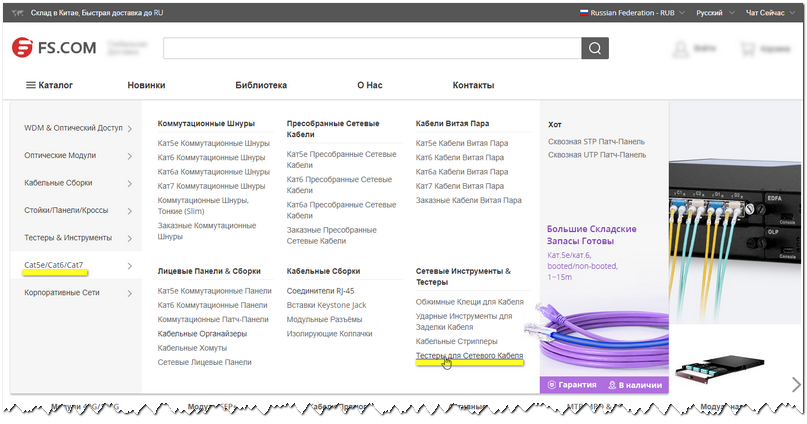This screenshot has height=424, width=807.
Task: Open Кат5е Пресобранные Сетевые Кабели link
Action: (x=341, y=160)
